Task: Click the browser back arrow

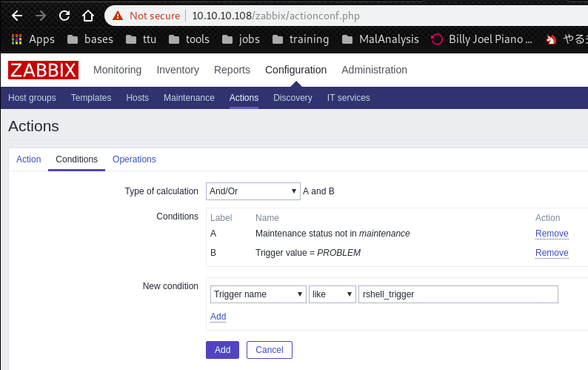Action: [17, 15]
